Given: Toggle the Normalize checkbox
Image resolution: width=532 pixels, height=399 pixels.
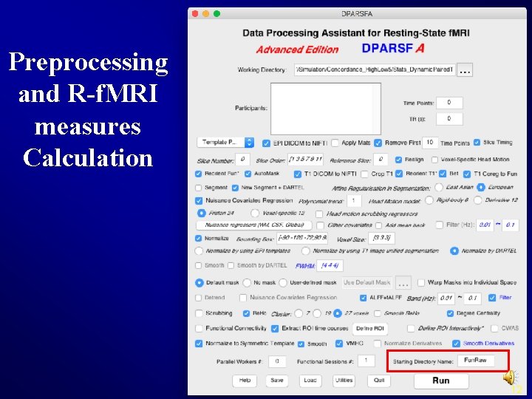Looking at the screenshot, I should [199, 239].
